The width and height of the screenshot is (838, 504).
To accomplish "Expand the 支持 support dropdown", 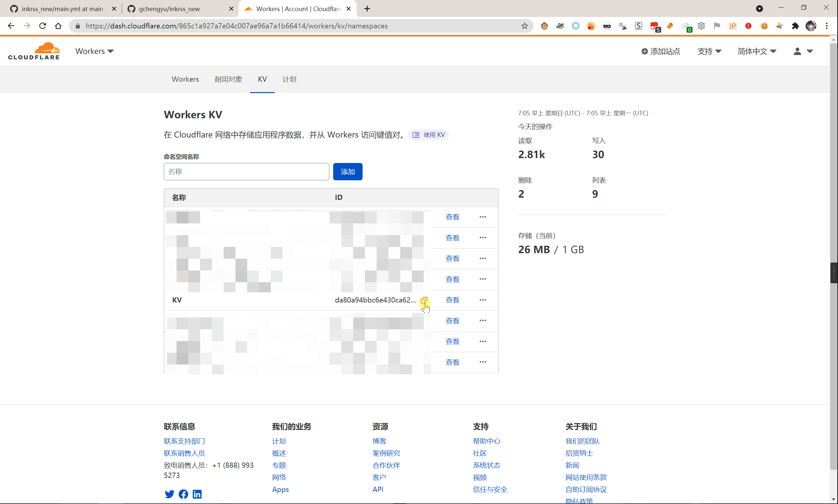I will [709, 51].
